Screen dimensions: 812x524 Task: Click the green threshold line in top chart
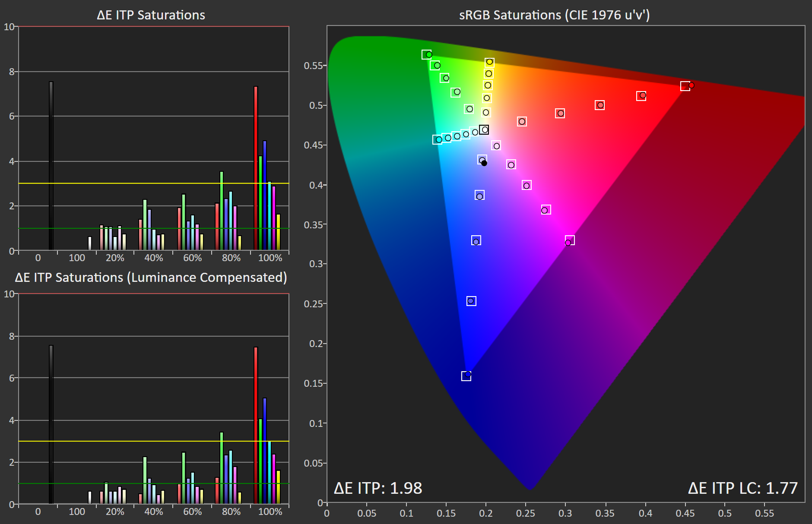click(x=154, y=228)
